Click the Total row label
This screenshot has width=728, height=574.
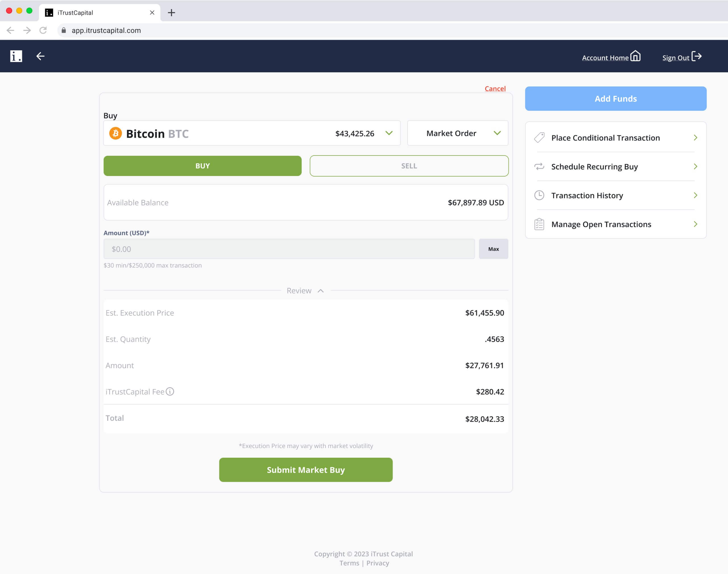pyautogui.click(x=115, y=418)
